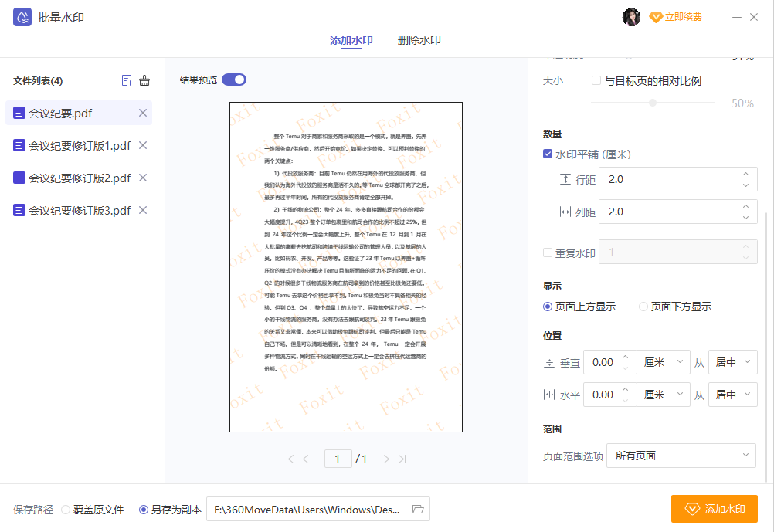Click the 立即续费 renewal link

(x=676, y=17)
